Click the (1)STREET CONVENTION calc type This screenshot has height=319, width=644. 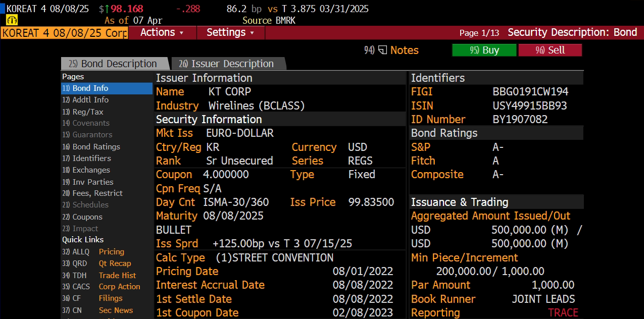[x=274, y=257]
